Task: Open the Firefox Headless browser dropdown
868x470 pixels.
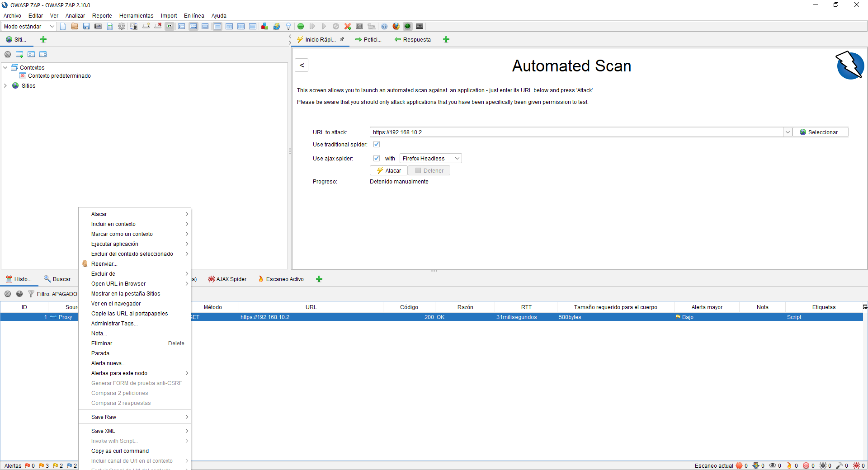Action: [x=431, y=158]
